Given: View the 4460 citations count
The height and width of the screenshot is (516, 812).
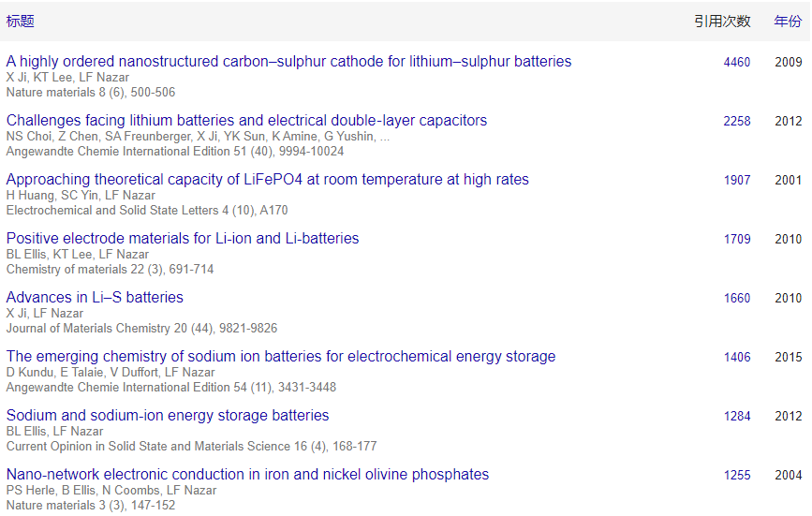Looking at the screenshot, I should point(737,62).
